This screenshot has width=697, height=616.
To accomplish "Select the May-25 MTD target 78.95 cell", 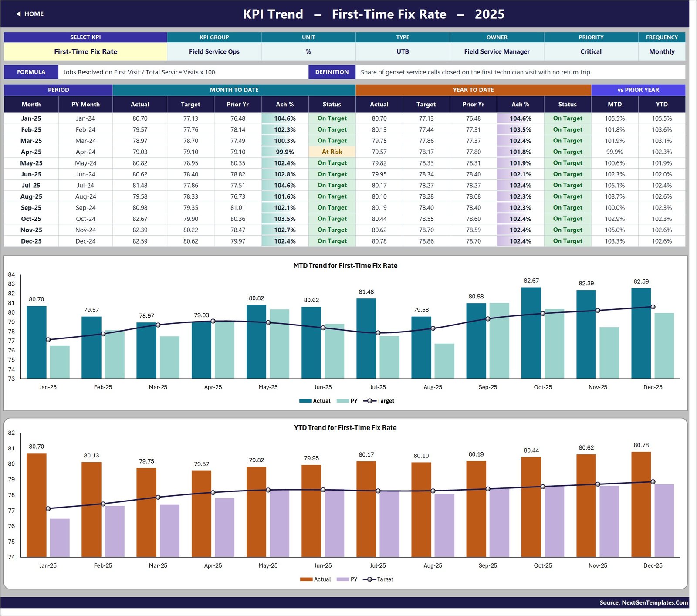I will point(190,163).
